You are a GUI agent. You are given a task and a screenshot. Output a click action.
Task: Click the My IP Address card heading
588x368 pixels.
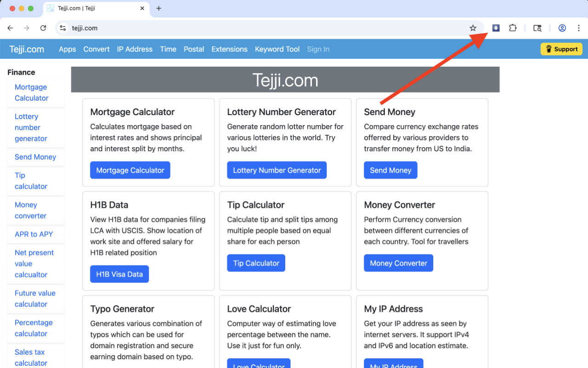(394, 309)
